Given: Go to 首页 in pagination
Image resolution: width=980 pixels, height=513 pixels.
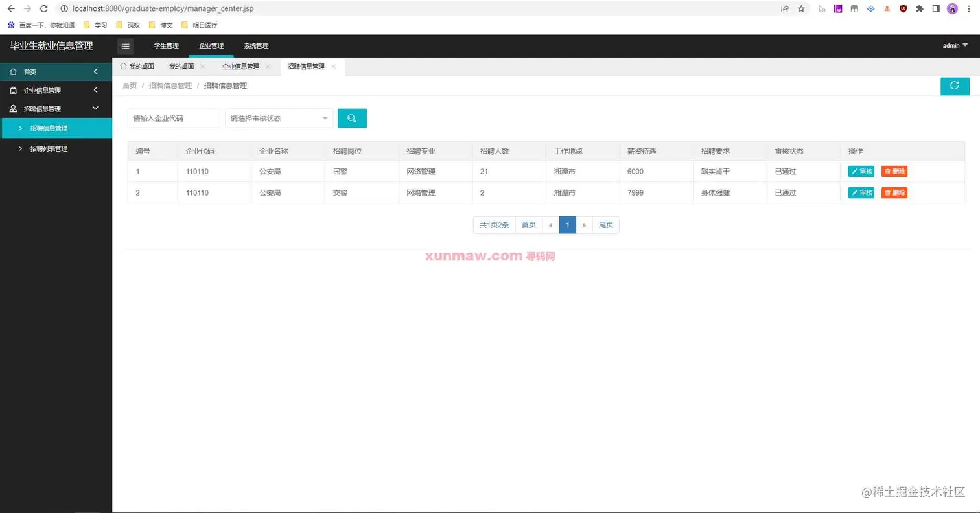Looking at the screenshot, I should point(529,225).
